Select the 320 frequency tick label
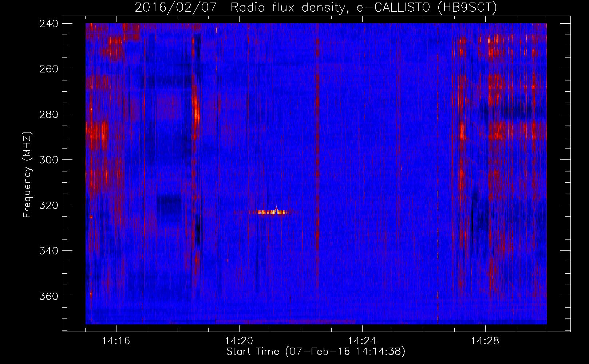The image size is (589, 364). 48,205
